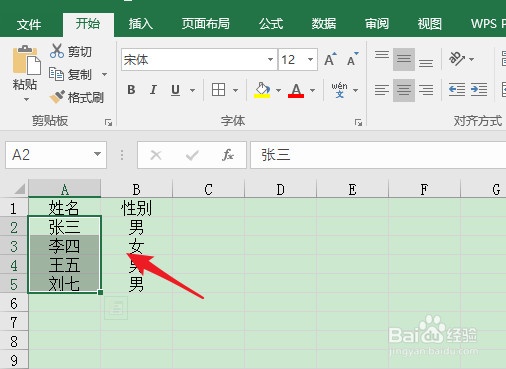Open the font name dropdown 宋体
The image size is (506, 369).
point(270,60)
